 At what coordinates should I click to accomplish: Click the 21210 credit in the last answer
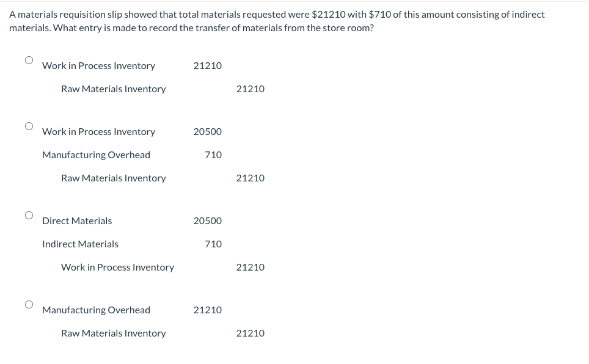(x=250, y=333)
